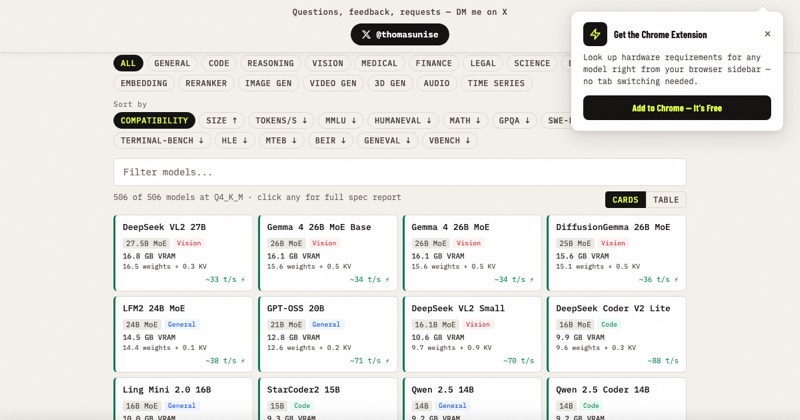Image resolution: width=800 pixels, height=420 pixels.
Task: Sort by MATH score
Action: (x=465, y=120)
